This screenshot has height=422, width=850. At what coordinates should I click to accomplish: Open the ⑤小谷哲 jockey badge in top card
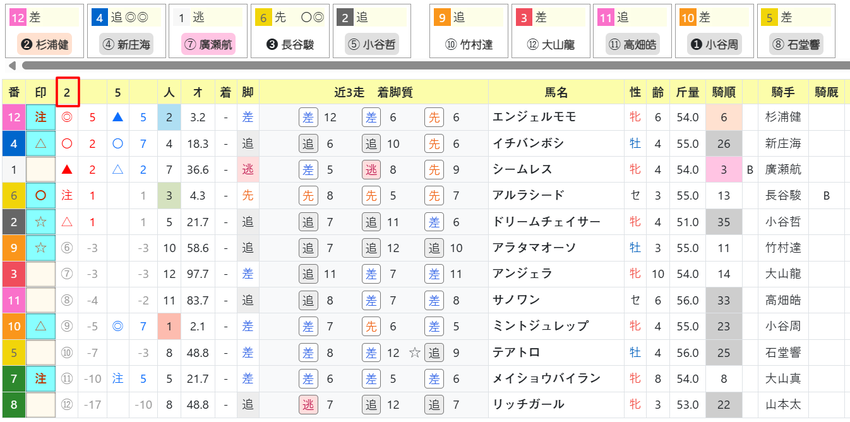[372, 45]
